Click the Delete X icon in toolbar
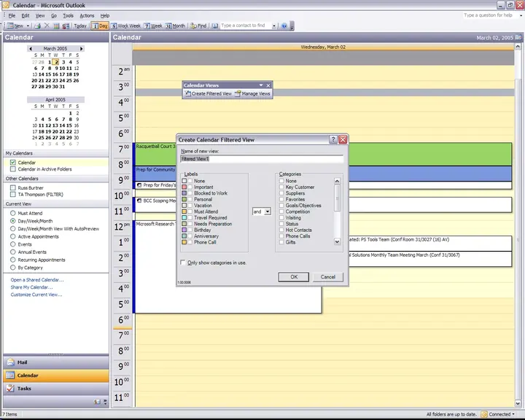Image resolution: width=525 pixels, height=420 pixels. tap(47, 26)
